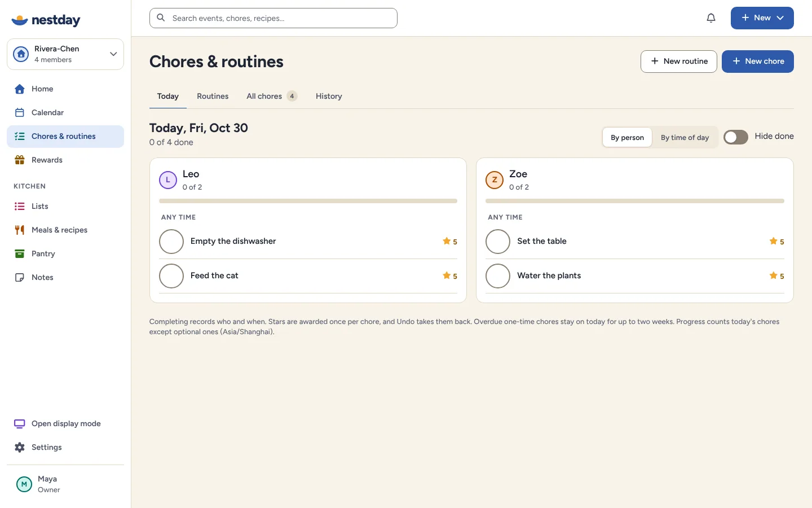Click Zoe's progress bar

click(635, 201)
